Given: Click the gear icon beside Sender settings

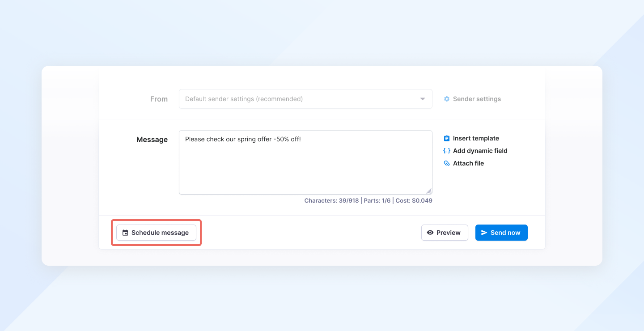Looking at the screenshot, I should 446,99.
